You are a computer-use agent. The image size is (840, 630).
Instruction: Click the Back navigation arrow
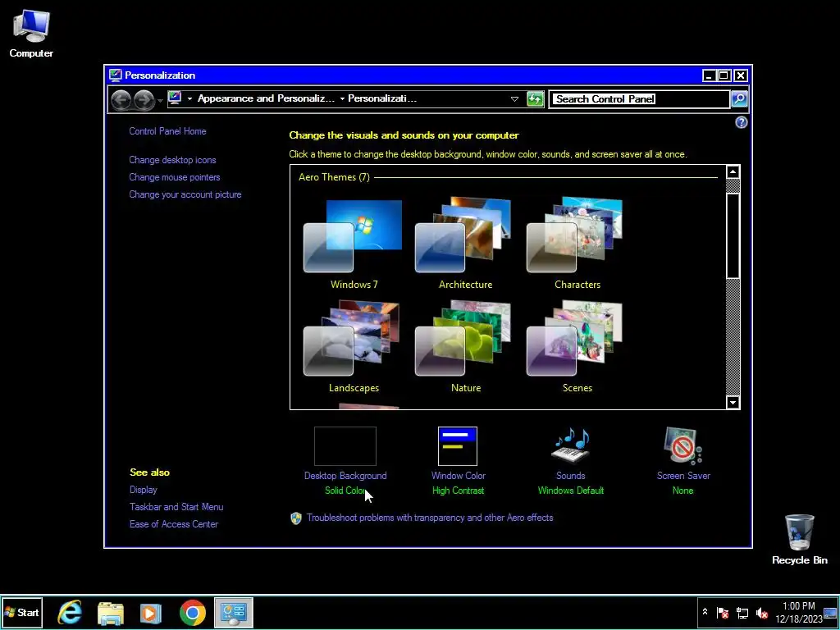(x=121, y=99)
